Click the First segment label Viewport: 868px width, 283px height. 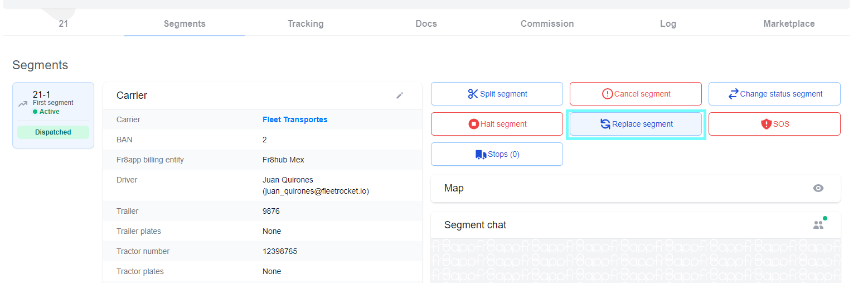pos(53,103)
